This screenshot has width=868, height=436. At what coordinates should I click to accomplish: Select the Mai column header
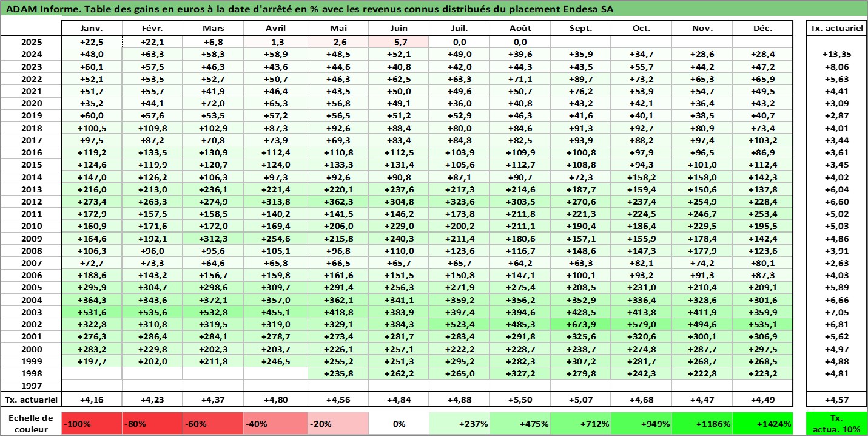(x=338, y=29)
